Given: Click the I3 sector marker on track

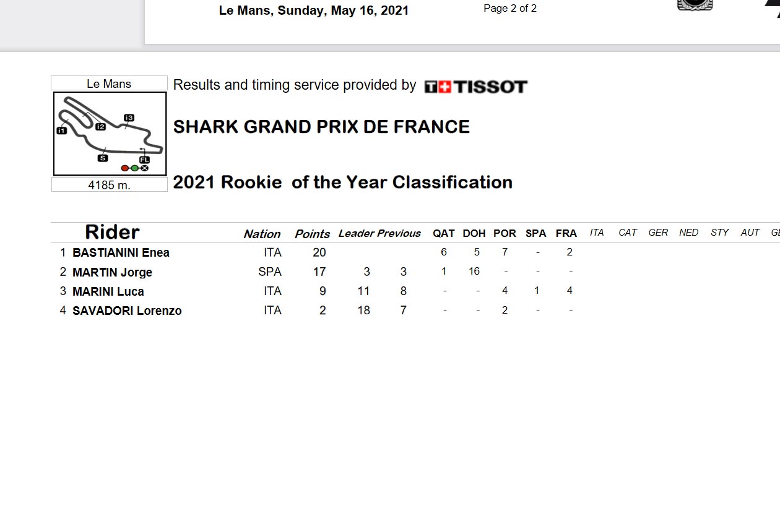Looking at the screenshot, I should [x=129, y=118].
